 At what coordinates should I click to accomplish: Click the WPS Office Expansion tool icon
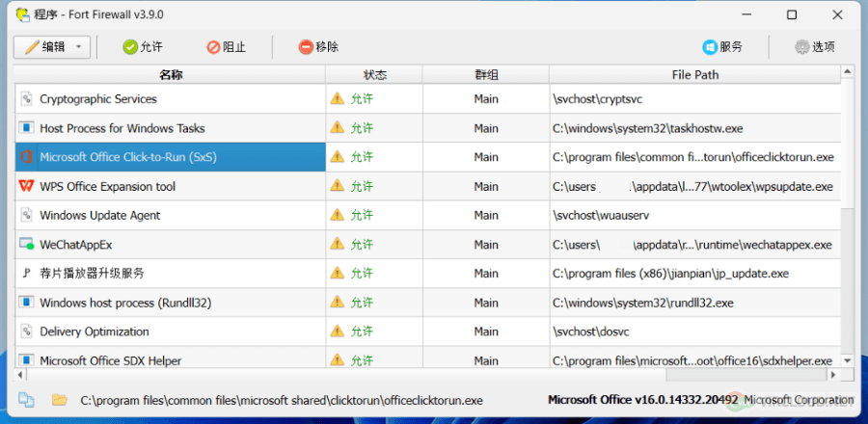(x=25, y=186)
